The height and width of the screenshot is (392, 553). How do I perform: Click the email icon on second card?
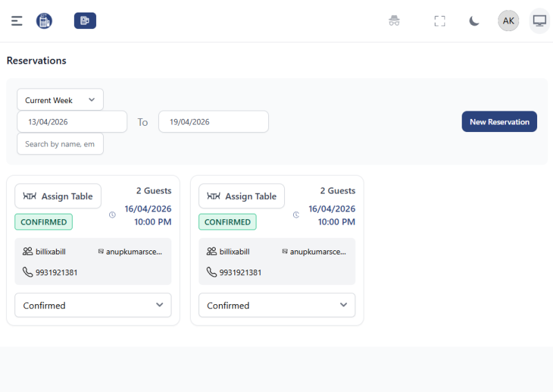[285, 251]
